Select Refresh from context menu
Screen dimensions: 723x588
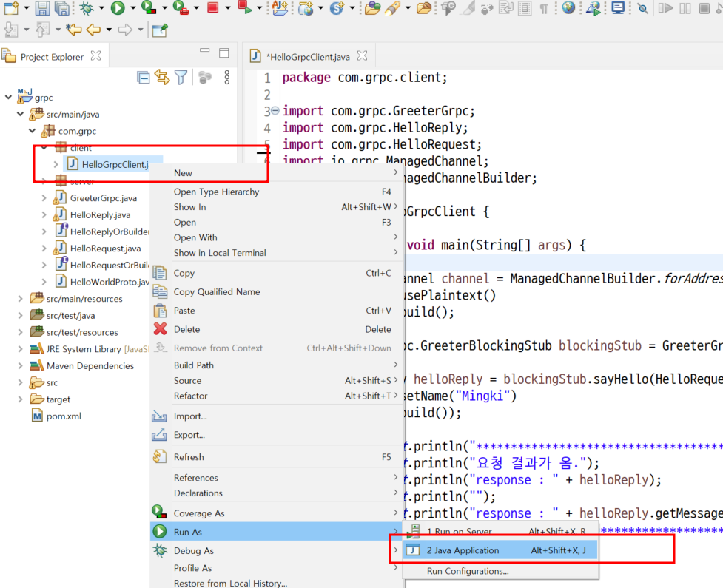point(189,457)
